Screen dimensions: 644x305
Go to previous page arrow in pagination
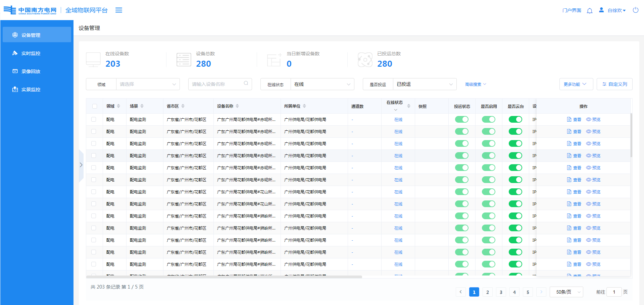[x=460, y=292]
